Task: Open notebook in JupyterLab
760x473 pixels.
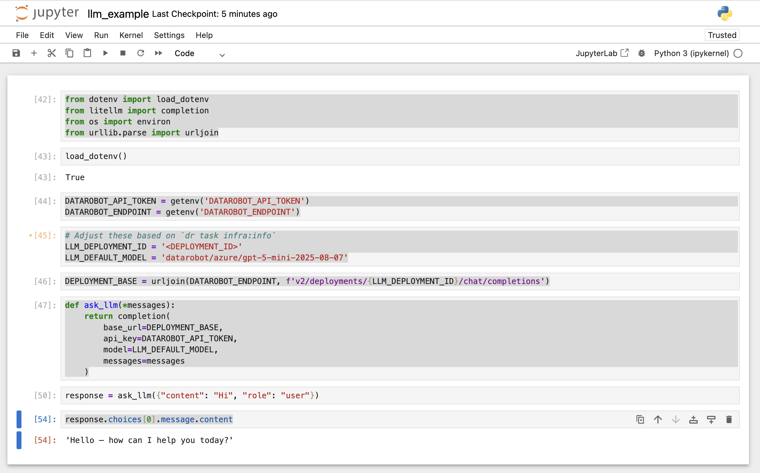Action: tap(602, 53)
